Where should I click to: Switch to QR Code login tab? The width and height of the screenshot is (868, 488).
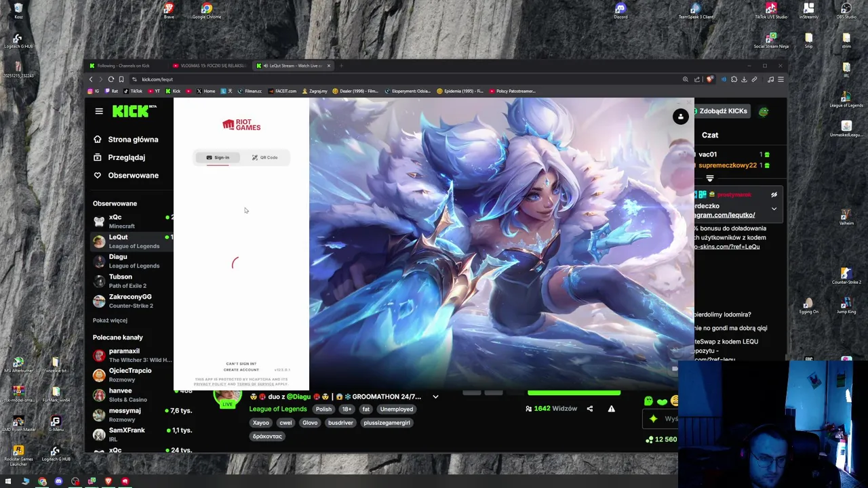(x=264, y=157)
